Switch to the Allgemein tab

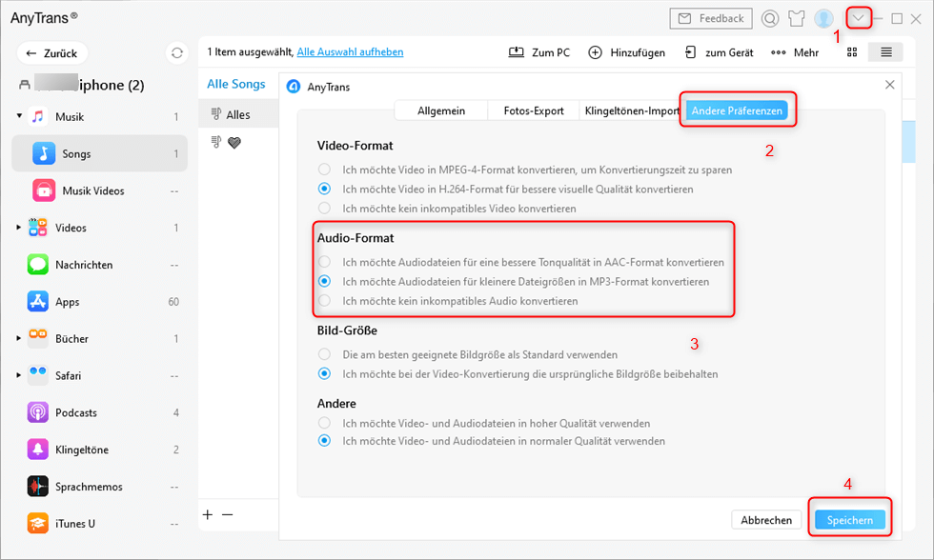(x=440, y=110)
